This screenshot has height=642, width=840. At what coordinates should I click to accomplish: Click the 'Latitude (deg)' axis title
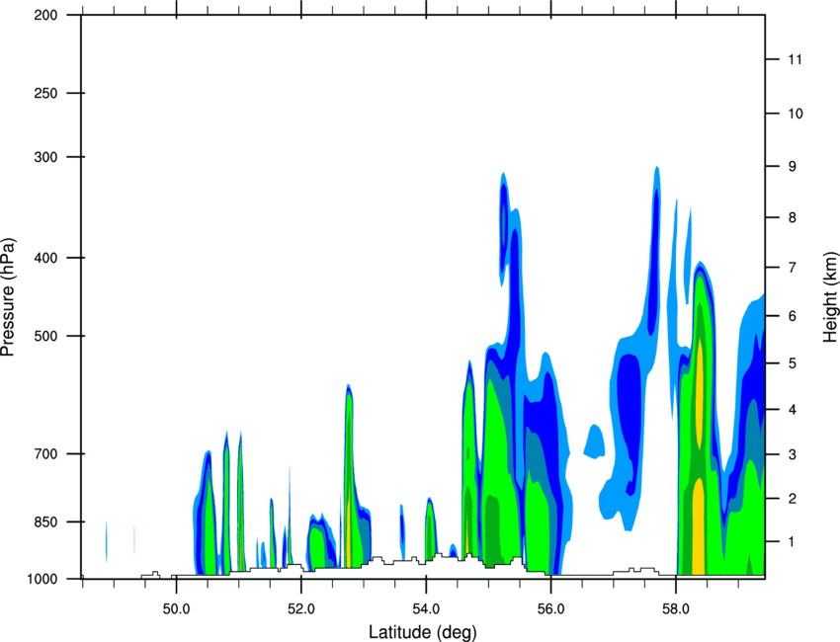click(x=422, y=632)
